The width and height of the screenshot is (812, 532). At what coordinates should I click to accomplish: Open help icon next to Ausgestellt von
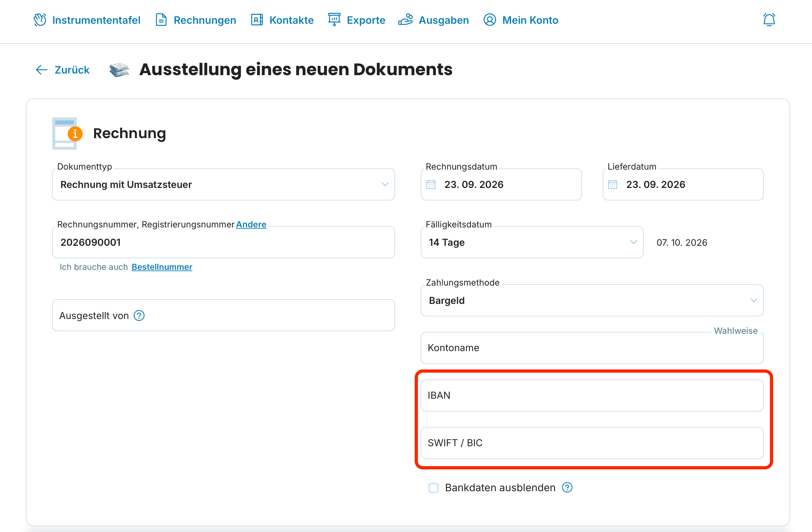click(139, 316)
